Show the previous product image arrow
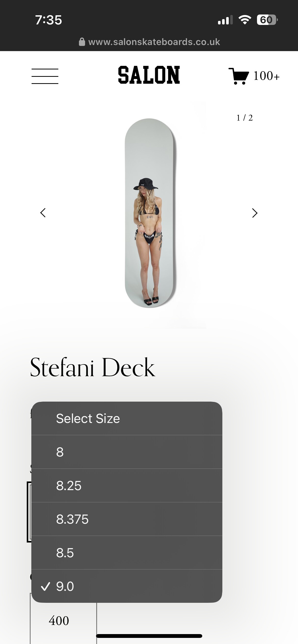Image resolution: width=298 pixels, height=644 pixels. [x=43, y=213]
